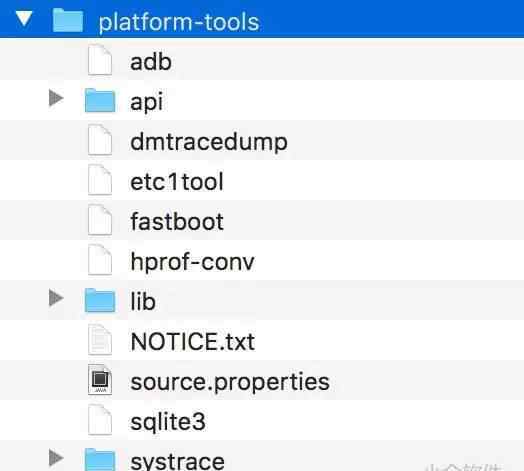Select the source.properties file name
524x471 pixels.
[230, 382]
